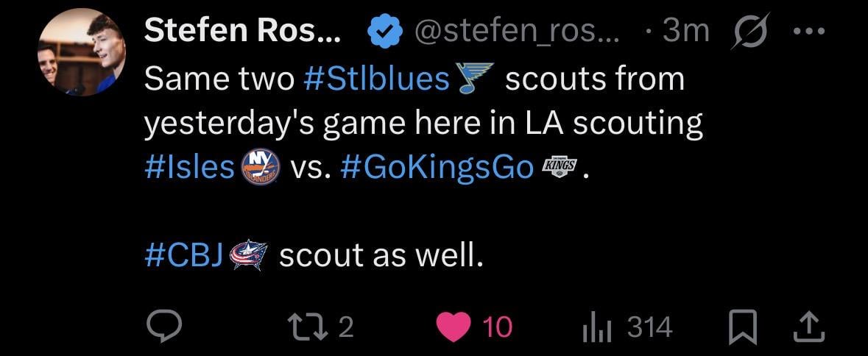This screenshot has width=868, height=356.
Task: Open the #Stlblues hashtag link
Action: [x=375, y=79]
